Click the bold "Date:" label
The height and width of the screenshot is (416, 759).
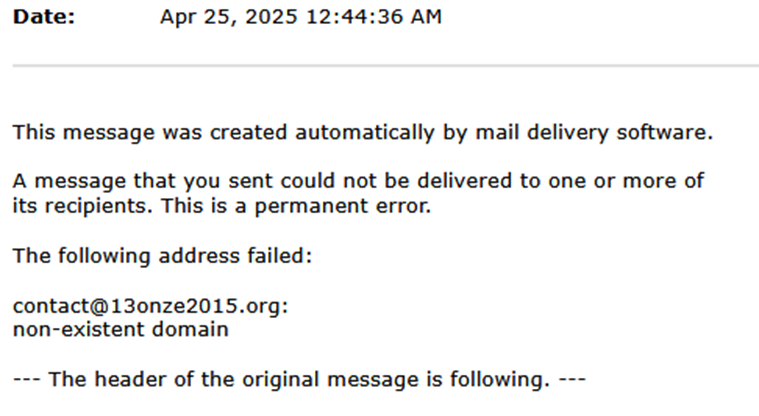pyautogui.click(x=43, y=18)
